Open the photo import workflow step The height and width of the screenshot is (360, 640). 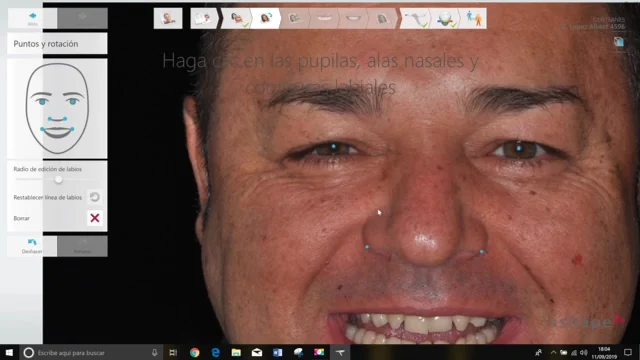(204, 18)
